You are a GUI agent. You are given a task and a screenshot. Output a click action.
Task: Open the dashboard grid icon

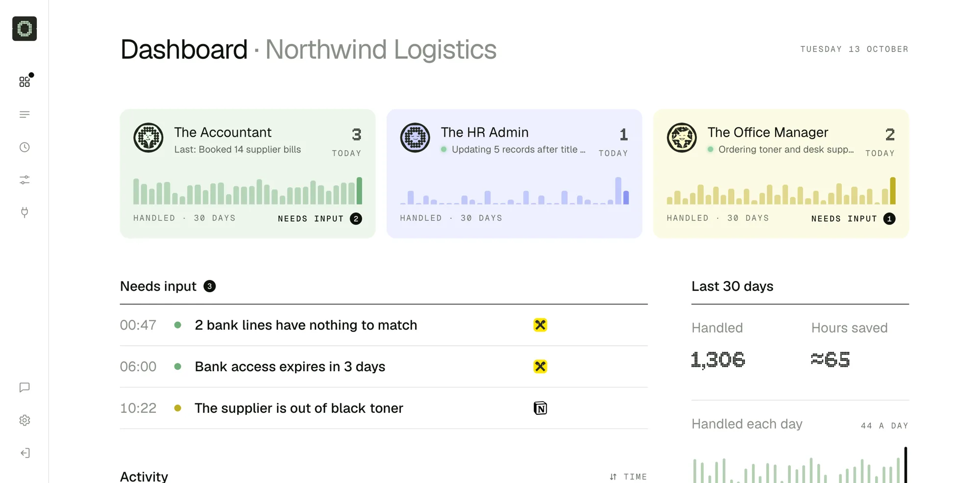(24, 81)
